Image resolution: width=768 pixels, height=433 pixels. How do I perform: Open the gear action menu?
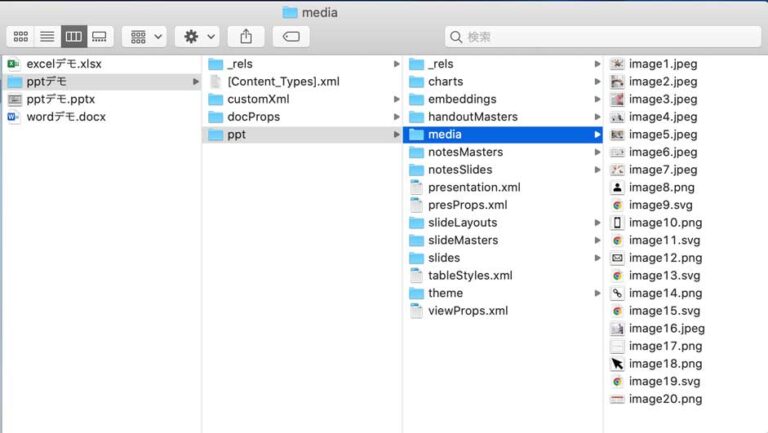[x=196, y=37]
